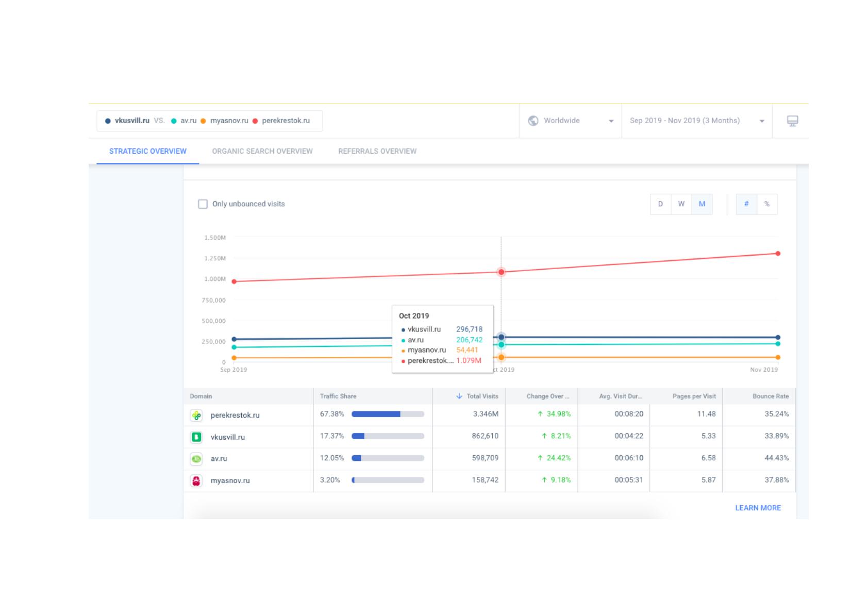Click the av.ru favicon in table
The width and height of the screenshot is (868, 614).
click(x=196, y=459)
